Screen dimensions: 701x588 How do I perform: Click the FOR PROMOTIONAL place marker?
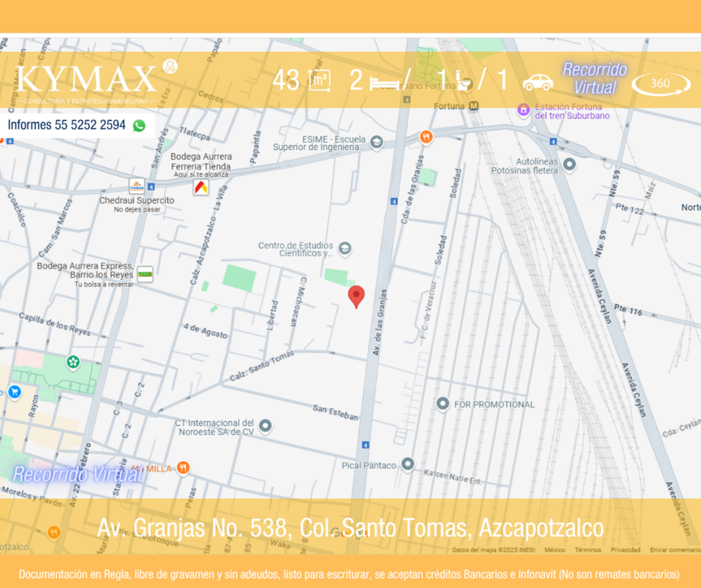[x=443, y=403]
